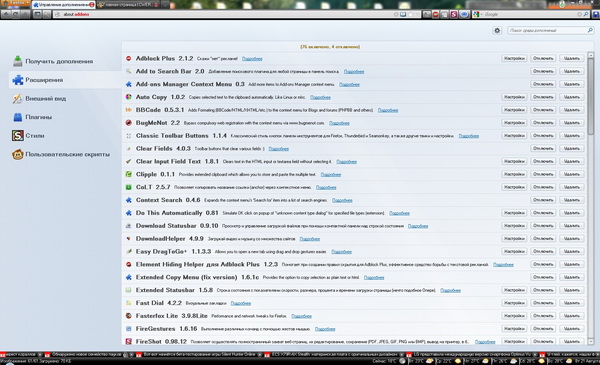Click the DownloadHelper extension icon
Viewport: 600px width, 365px height.
coord(129,238)
